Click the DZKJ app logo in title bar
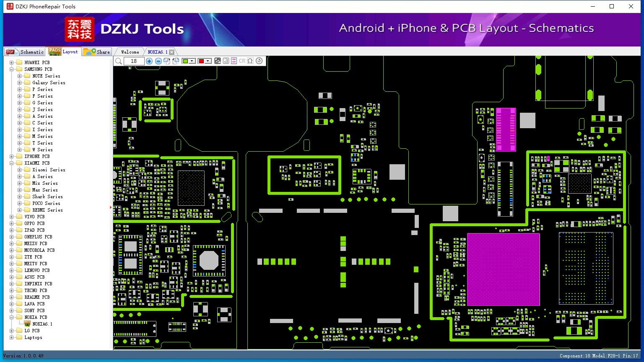 (10, 6)
